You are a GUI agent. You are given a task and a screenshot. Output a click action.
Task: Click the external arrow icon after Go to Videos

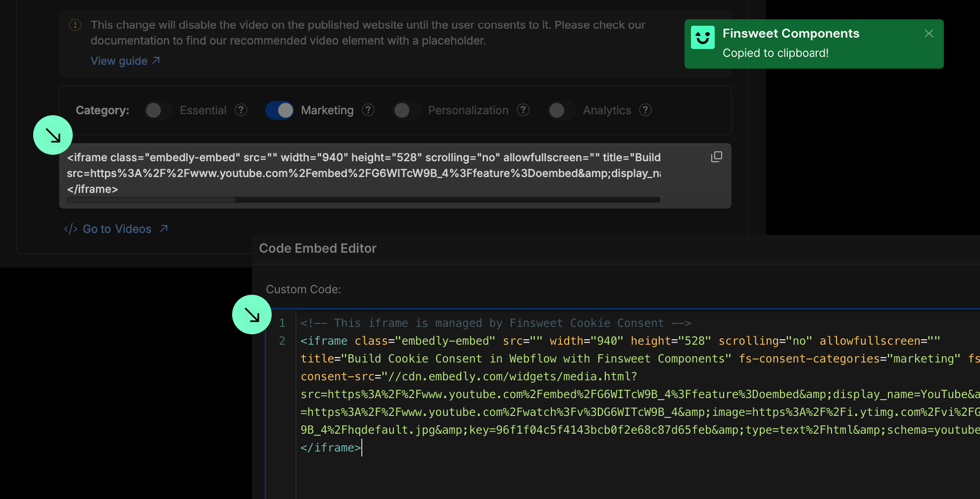164,228
